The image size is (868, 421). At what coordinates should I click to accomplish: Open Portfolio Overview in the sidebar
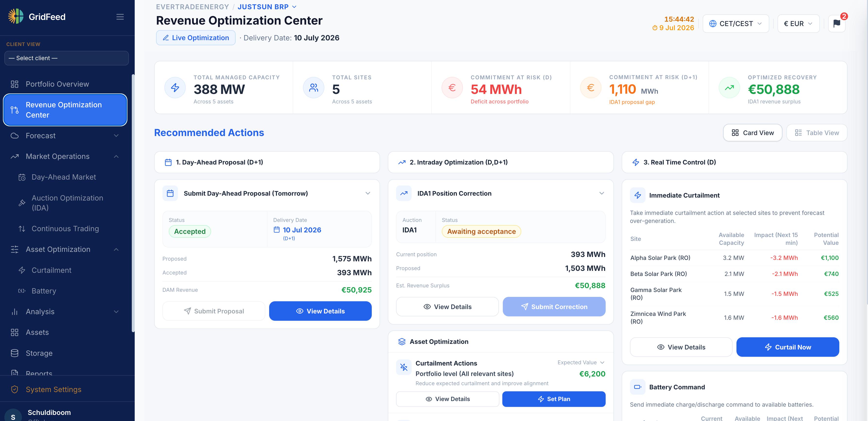pyautogui.click(x=65, y=84)
